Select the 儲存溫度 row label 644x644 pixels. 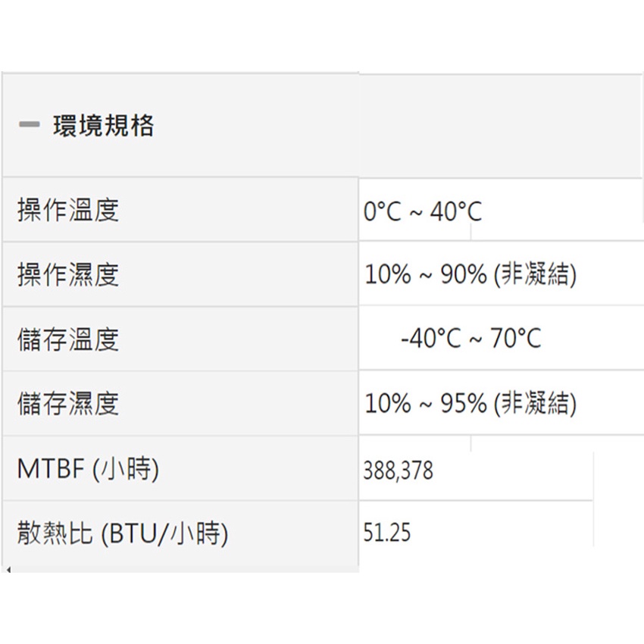[x=68, y=339]
